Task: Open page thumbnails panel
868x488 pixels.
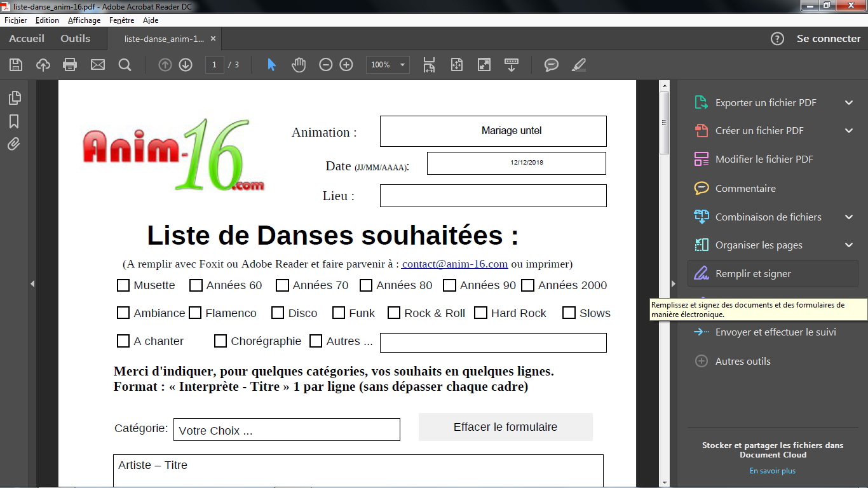Action: [14, 97]
